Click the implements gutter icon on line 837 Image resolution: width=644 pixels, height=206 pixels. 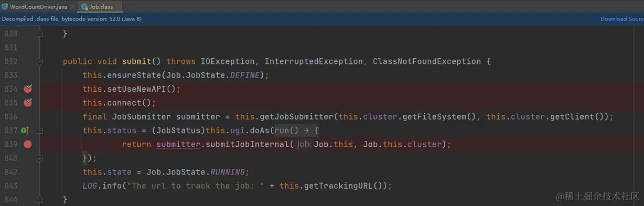click(25, 130)
